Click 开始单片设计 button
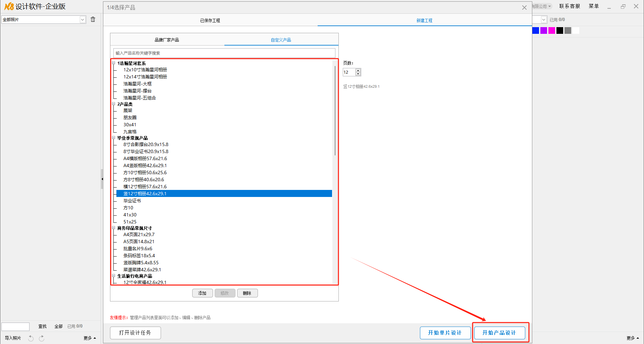Viewport: 644px width, 344px height. click(445, 333)
